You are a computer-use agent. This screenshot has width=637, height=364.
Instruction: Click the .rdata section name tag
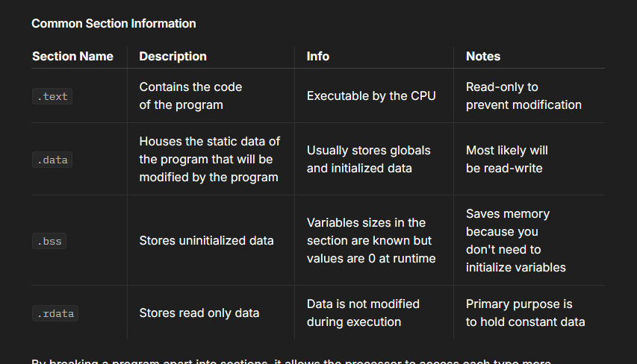55,313
